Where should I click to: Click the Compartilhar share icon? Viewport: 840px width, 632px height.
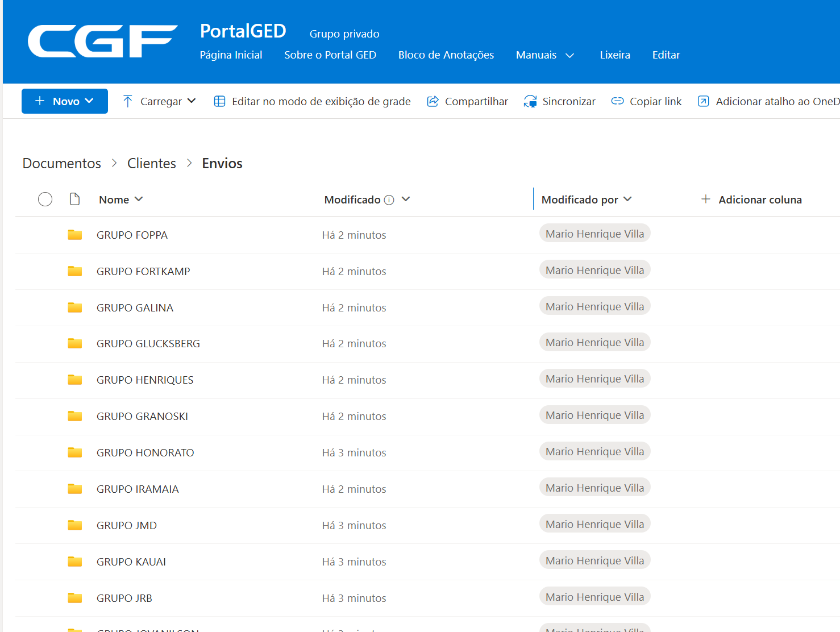(x=433, y=101)
